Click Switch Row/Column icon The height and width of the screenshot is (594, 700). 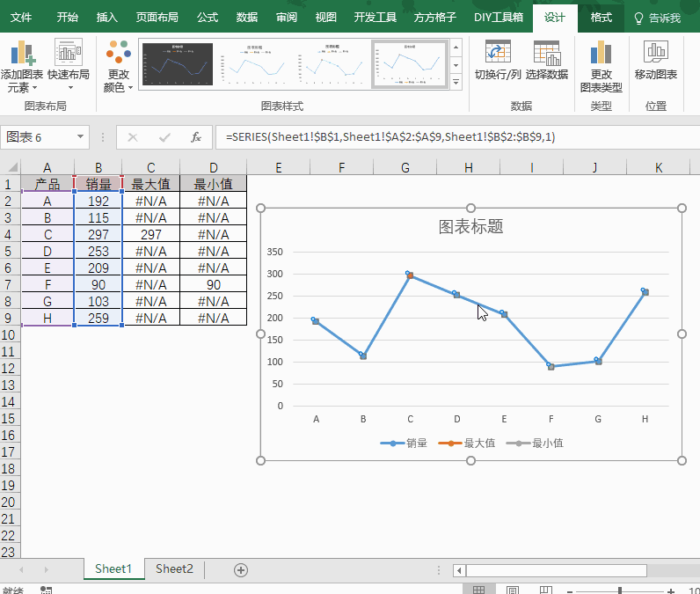point(498,52)
